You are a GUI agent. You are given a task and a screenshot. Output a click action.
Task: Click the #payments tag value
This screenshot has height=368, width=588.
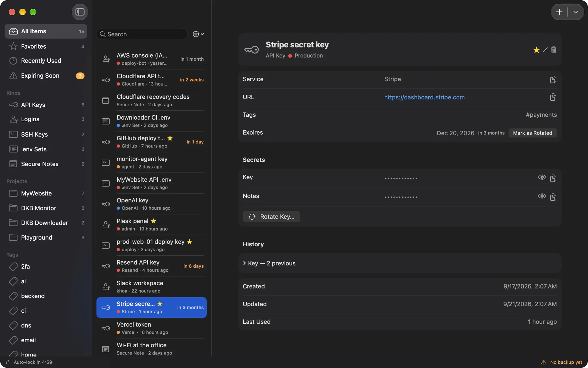tap(541, 115)
